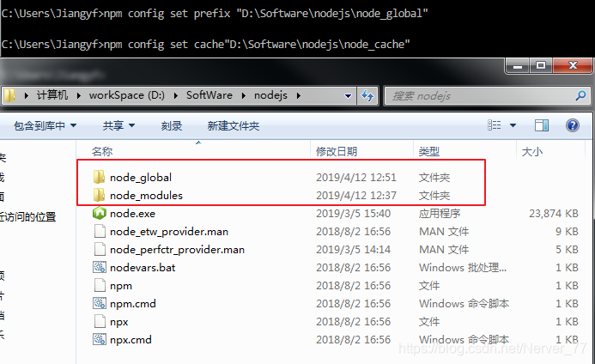This screenshot has width=595, height=364.
Task: Click the 2019/3/5 14:14 date cell
Action: point(353,249)
